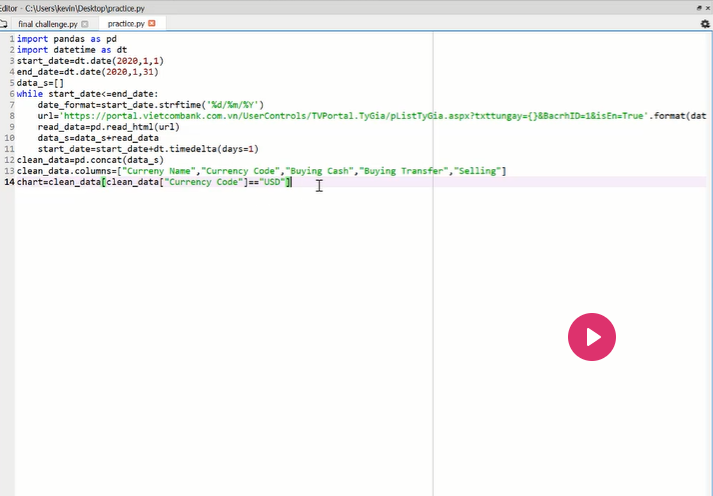Click the start_date=dt.date(2020,1,1) line
The width and height of the screenshot is (713, 496).
(90, 61)
